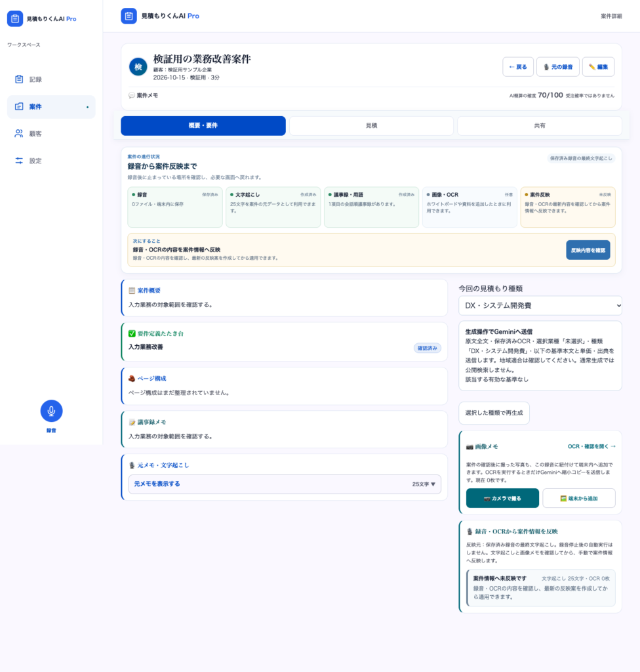Click the 録音・OCRから案件情報を反映 microphone icon

[x=470, y=532]
